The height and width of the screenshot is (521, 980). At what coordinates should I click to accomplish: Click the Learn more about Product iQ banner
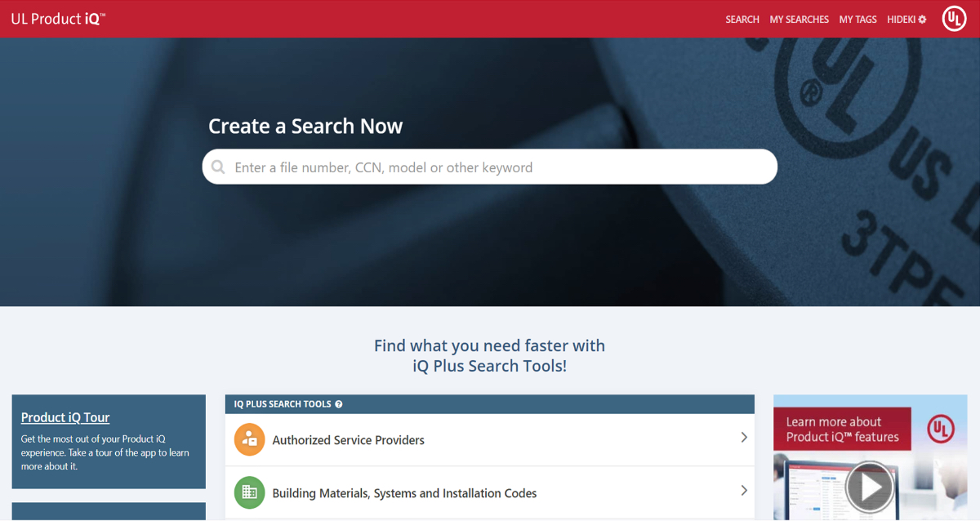tap(842, 430)
